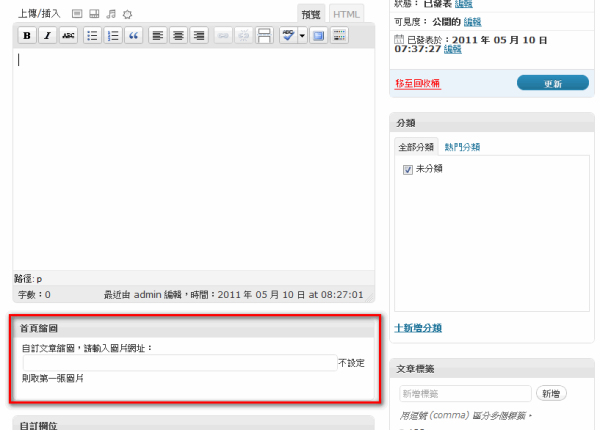Switch to the HTML editor tab
Viewport: 600px width, 430px height.
[346, 14]
